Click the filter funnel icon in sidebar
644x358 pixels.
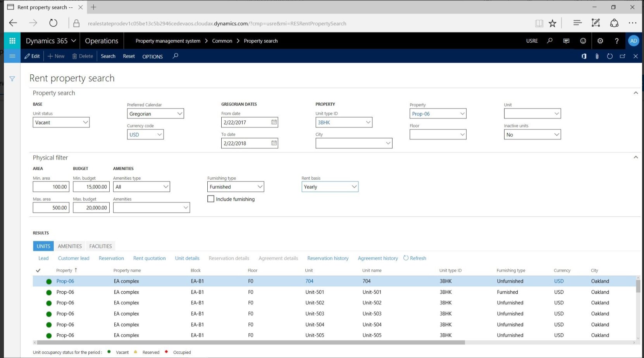tap(12, 79)
